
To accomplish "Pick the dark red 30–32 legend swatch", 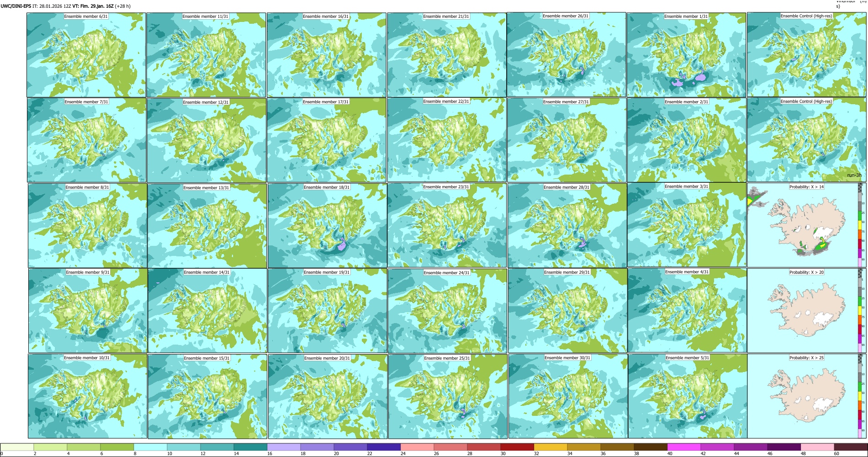I will tap(517, 447).
